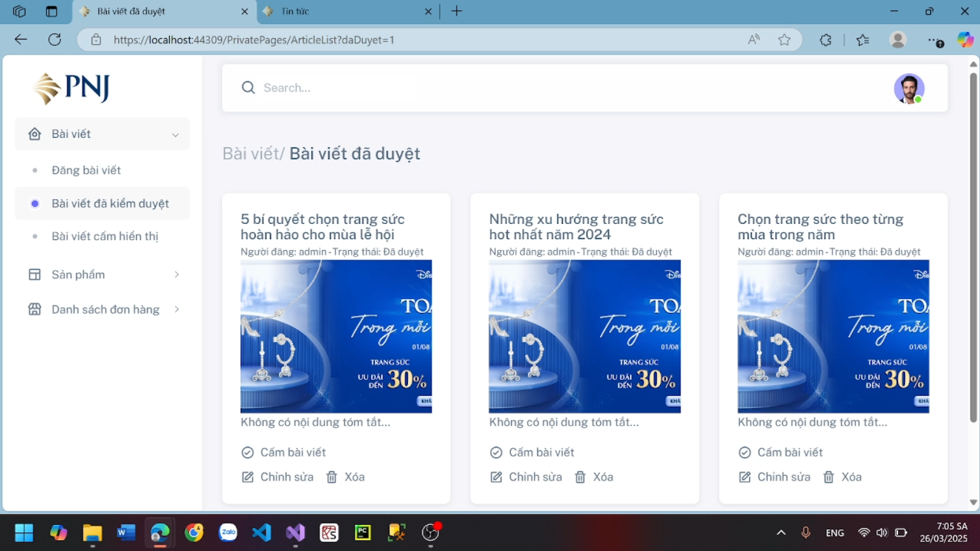This screenshot has width=980, height=551.
Task: Click trash icon on 'Những xu hướng' card
Action: pyautogui.click(x=580, y=477)
